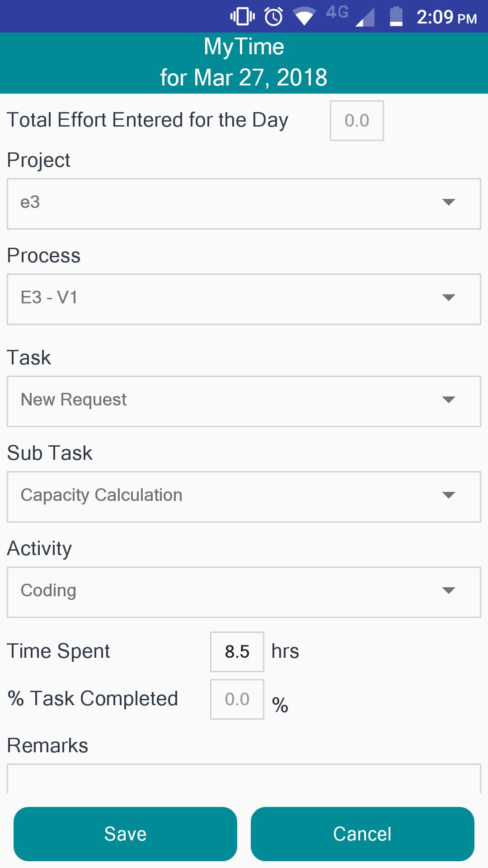Save the time entry
This screenshot has width=488, height=868.
(x=125, y=834)
